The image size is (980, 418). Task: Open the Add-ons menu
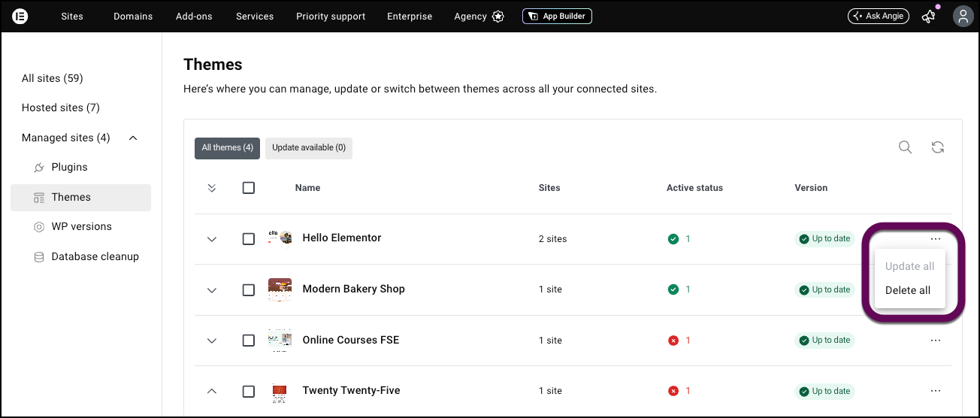click(194, 16)
